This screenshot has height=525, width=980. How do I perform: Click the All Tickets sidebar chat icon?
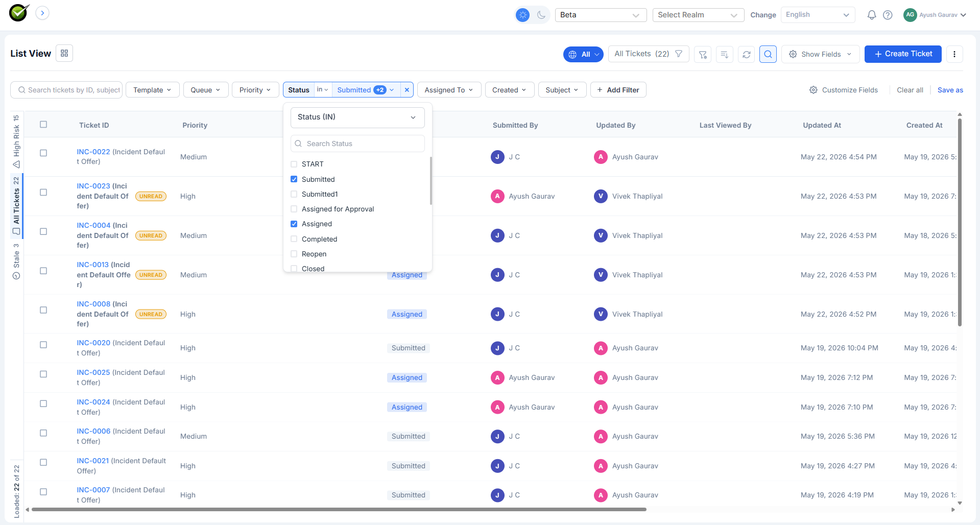tap(16, 232)
